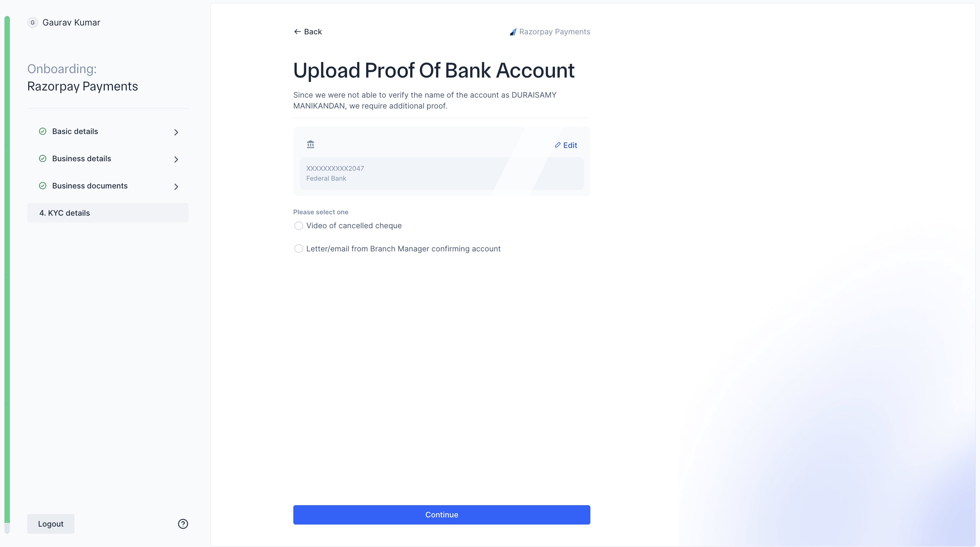980x547 pixels.
Task: Expand the Business documents chevron
Action: 176,187
